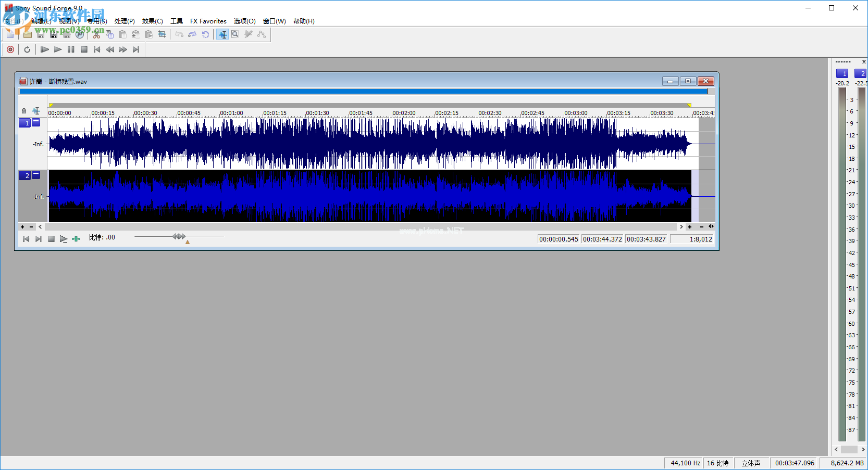
Task: Stop playback in main transport toolbar
Action: (x=84, y=49)
